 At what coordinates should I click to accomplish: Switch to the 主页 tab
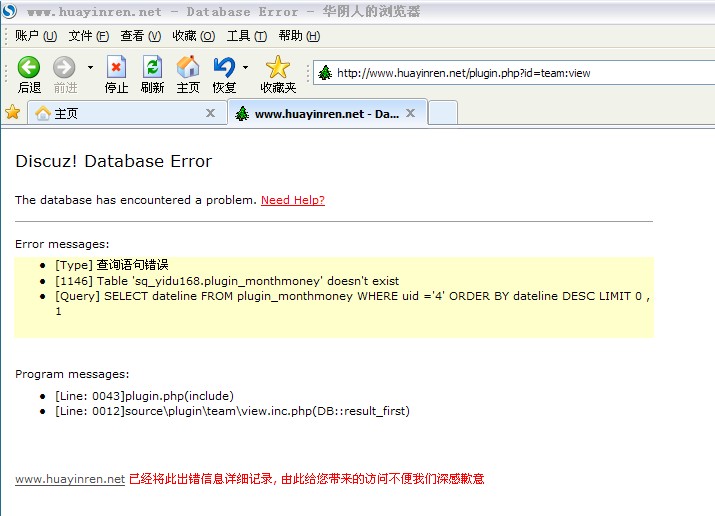click(x=128, y=113)
